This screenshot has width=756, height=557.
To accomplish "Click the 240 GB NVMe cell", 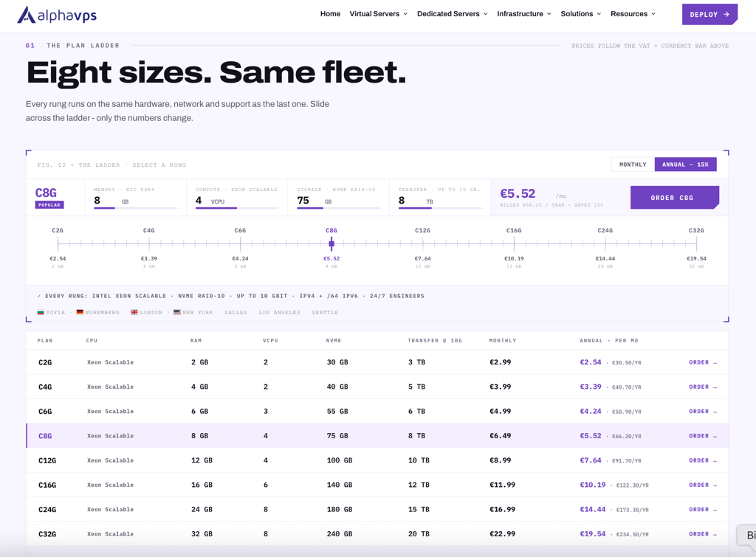I will pyautogui.click(x=340, y=534).
